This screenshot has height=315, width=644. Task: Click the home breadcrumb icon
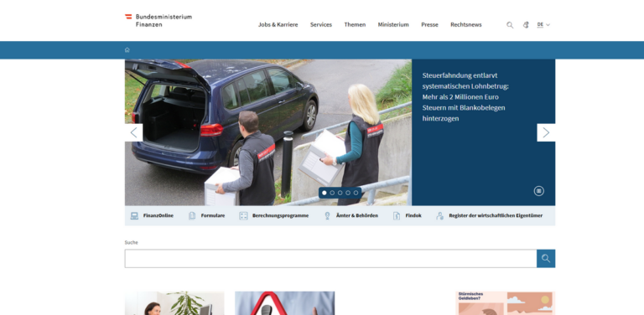coord(127,50)
